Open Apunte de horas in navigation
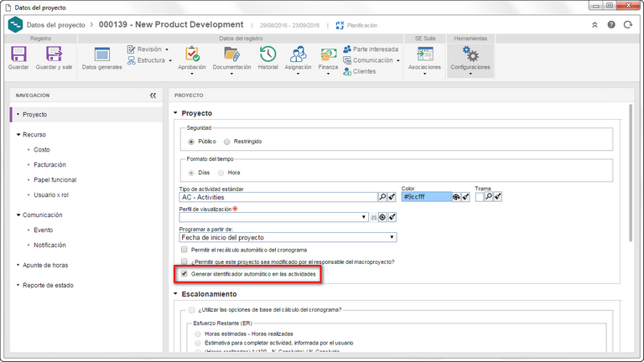Viewport: 644px width, 362px height. tap(45, 265)
